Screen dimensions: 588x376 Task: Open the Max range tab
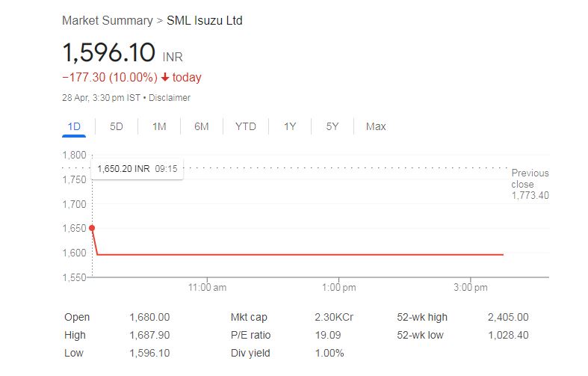376,126
